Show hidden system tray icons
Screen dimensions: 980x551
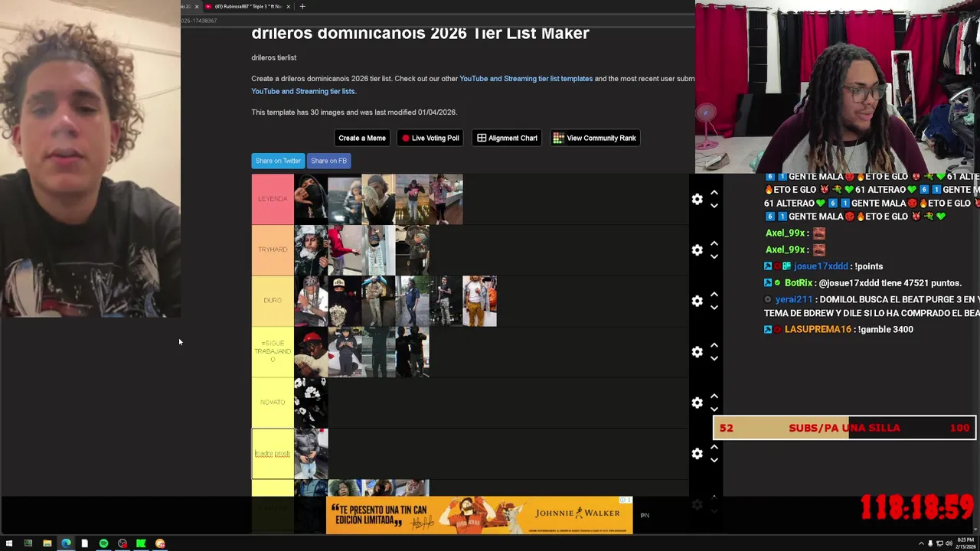pos(920,543)
